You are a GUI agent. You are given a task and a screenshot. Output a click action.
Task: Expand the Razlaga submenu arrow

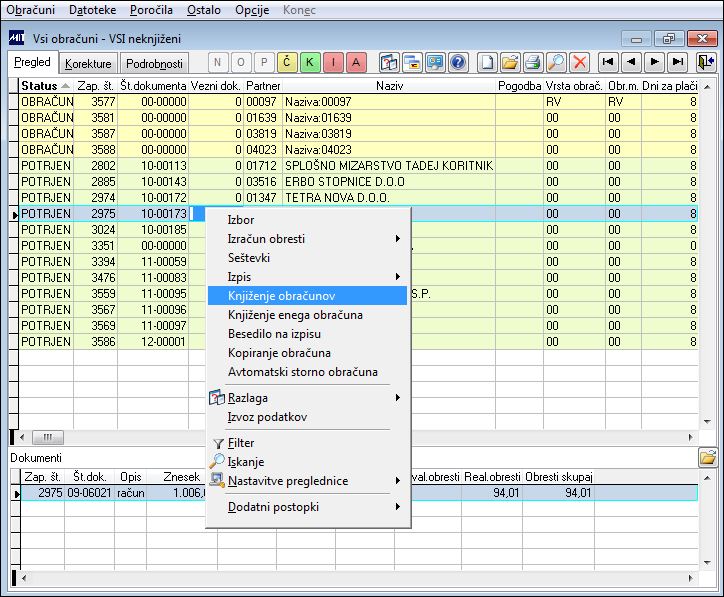tap(398, 398)
